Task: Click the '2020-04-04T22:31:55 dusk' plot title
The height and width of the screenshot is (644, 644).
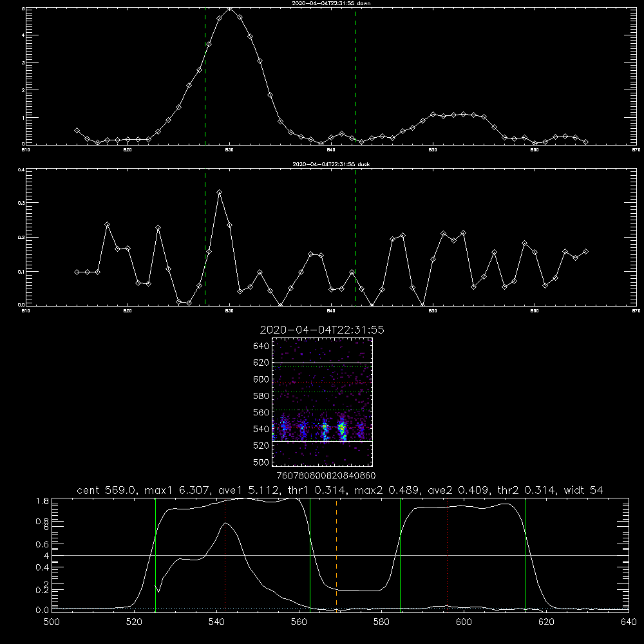Action: pyautogui.click(x=331, y=164)
